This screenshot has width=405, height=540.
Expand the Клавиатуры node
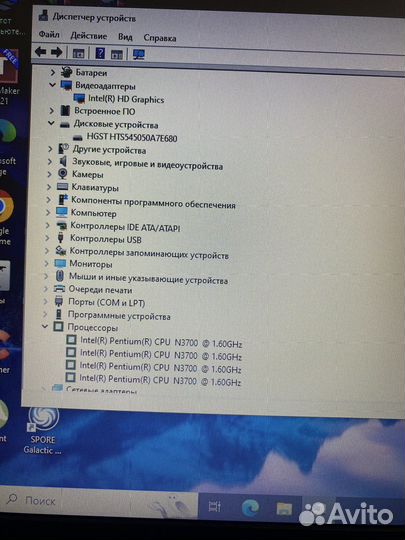click(x=49, y=187)
